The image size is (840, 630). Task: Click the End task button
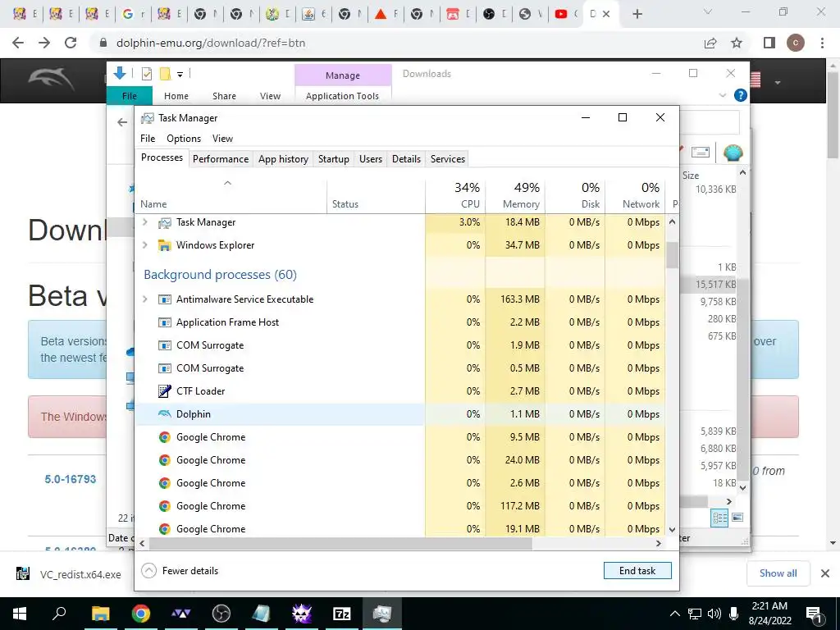coord(637,571)
